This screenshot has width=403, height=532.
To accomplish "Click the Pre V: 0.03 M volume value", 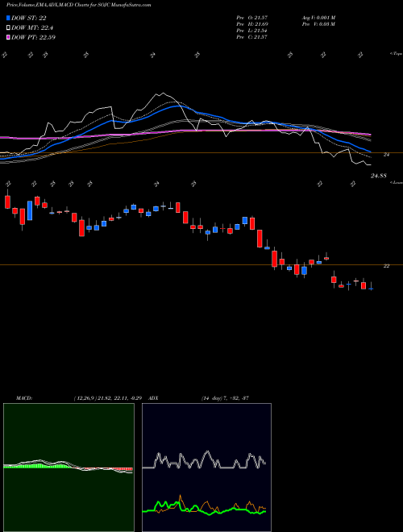I will (x=318, y=24).
